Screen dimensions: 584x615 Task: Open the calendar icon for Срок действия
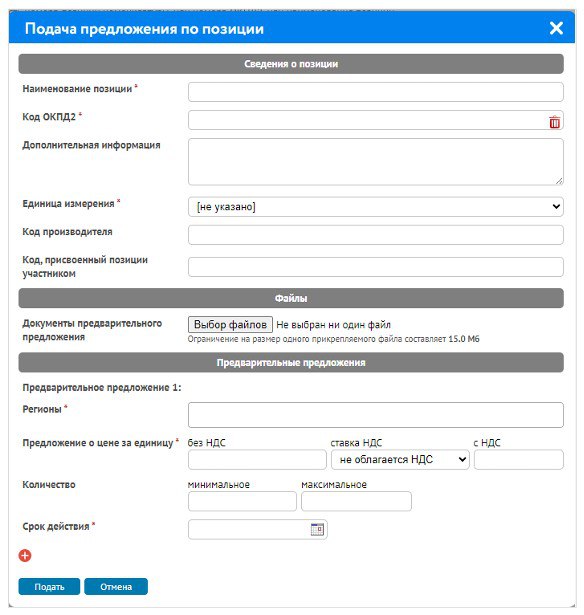[x=317, y=529]
